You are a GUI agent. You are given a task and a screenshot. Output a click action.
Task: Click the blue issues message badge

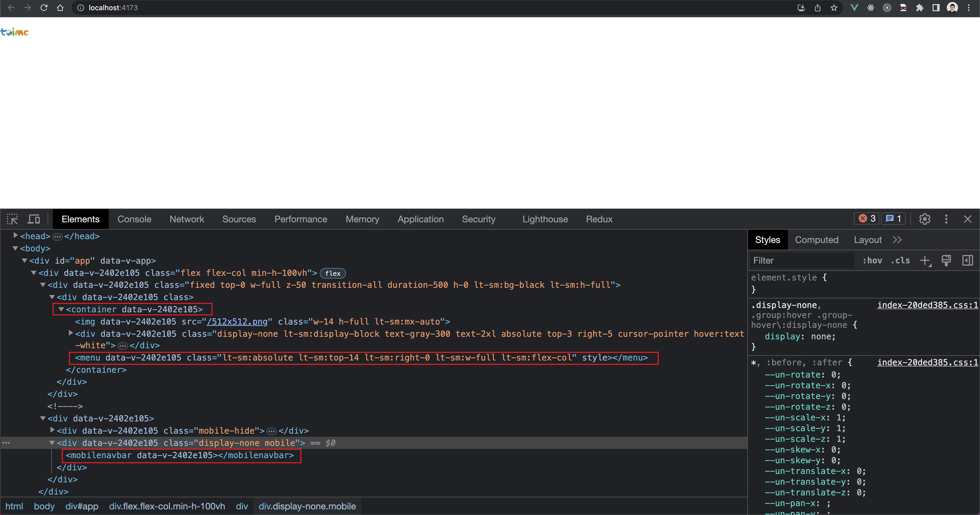[893, 218]
